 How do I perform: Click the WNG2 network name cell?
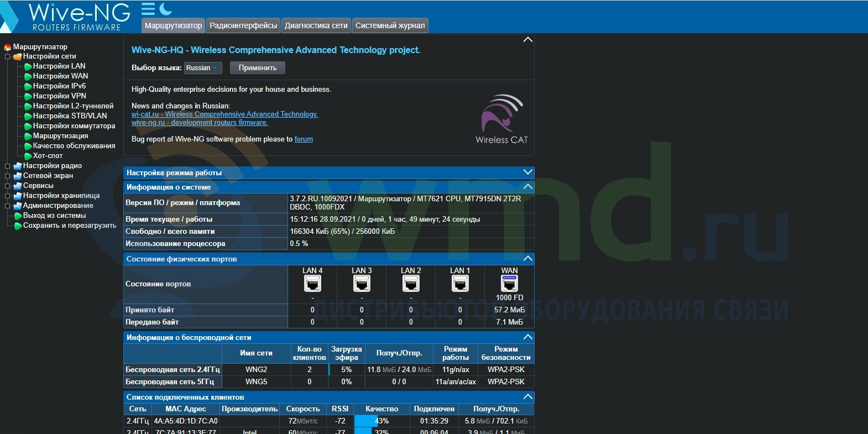pos(256,370)
